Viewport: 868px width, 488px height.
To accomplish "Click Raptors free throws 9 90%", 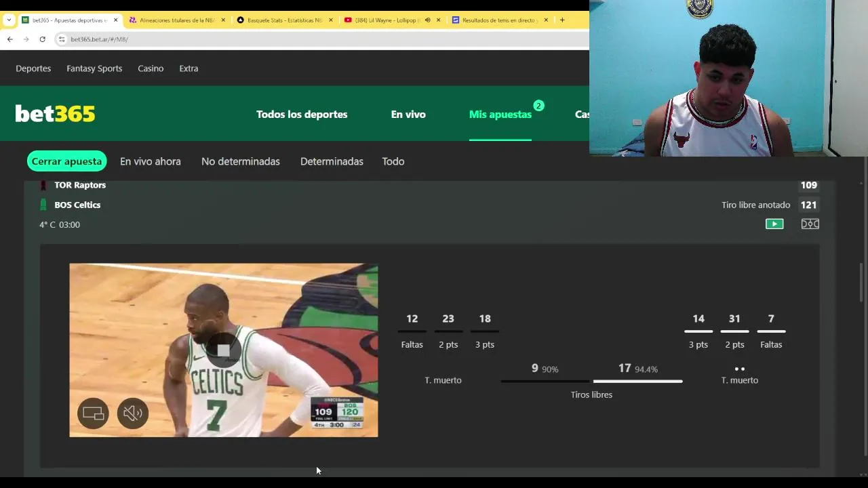I will pyautogui.click(x=545, y=369).
